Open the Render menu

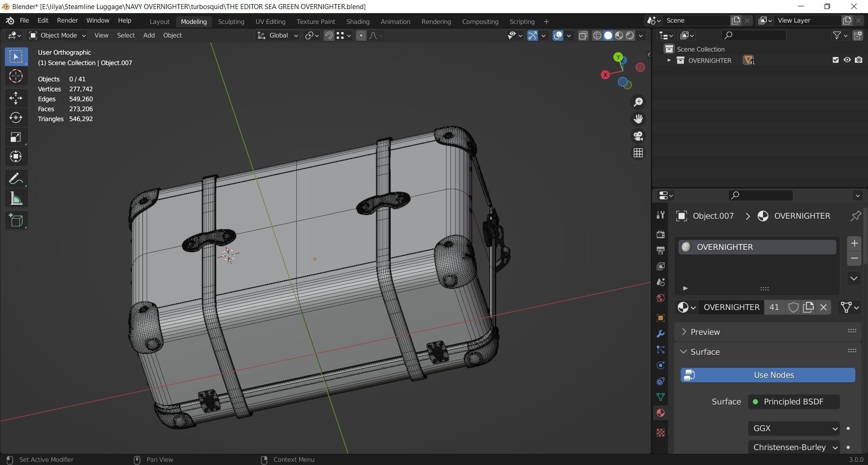pos(67,21)
